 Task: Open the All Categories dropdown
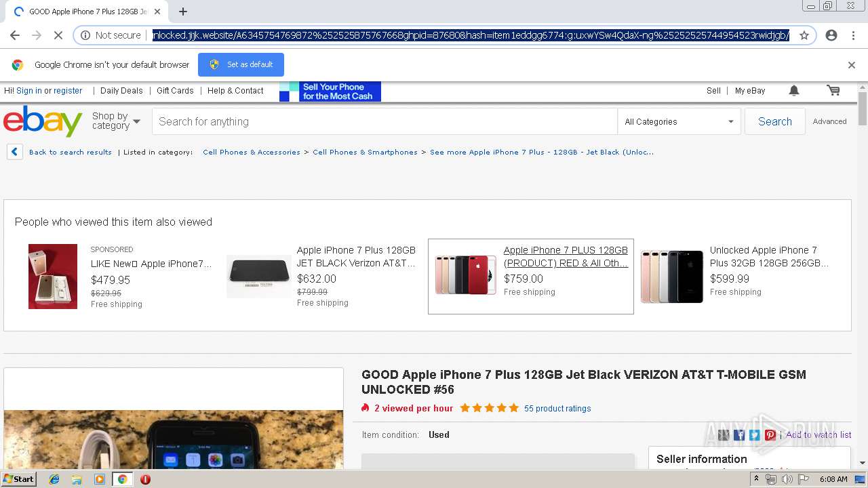(679, 121)
